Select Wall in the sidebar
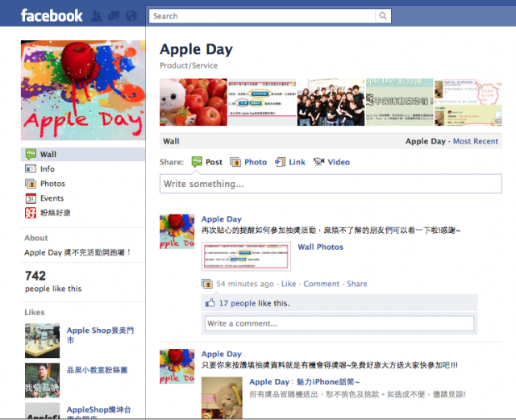The height and width of the screenshot is (420, 516). click(83, 154)
